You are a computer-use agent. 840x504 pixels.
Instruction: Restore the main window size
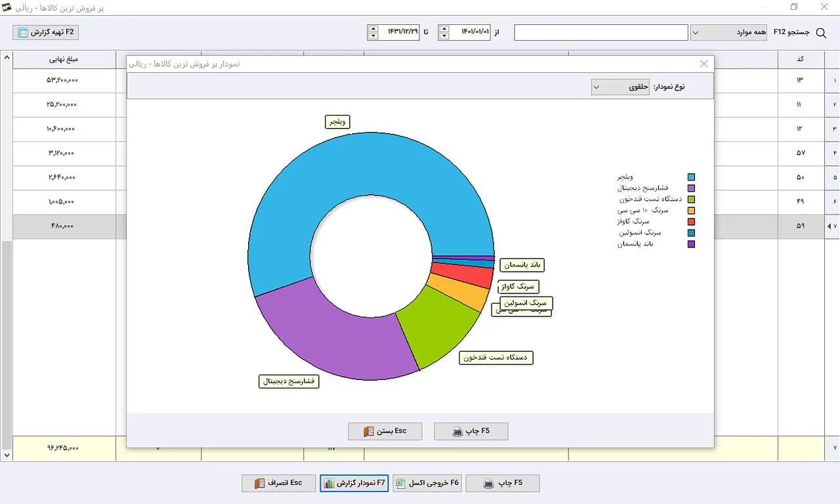pos(794,7)
